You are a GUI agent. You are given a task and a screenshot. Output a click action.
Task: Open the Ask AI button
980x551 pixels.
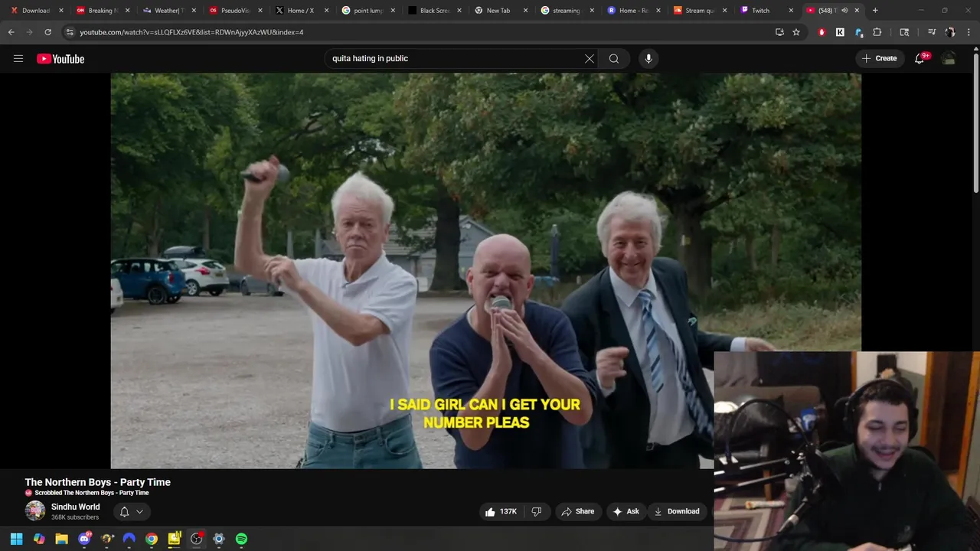coord(626,511)
